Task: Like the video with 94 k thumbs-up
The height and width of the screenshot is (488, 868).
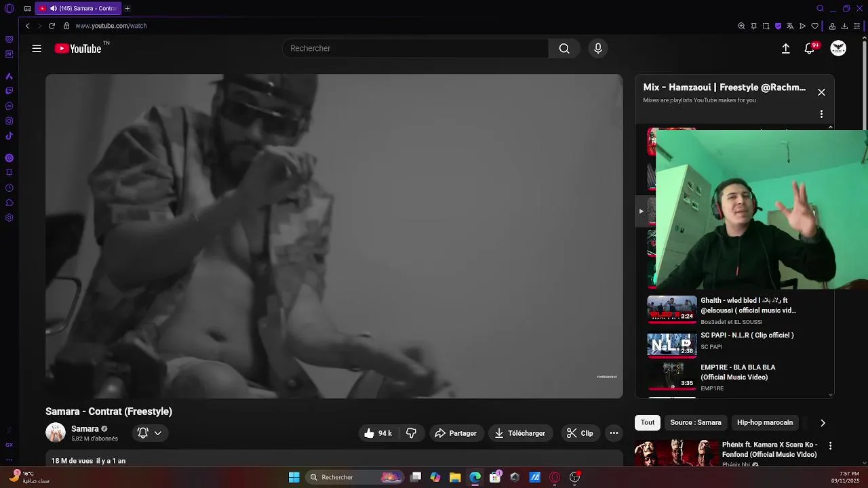Action: 378,433
